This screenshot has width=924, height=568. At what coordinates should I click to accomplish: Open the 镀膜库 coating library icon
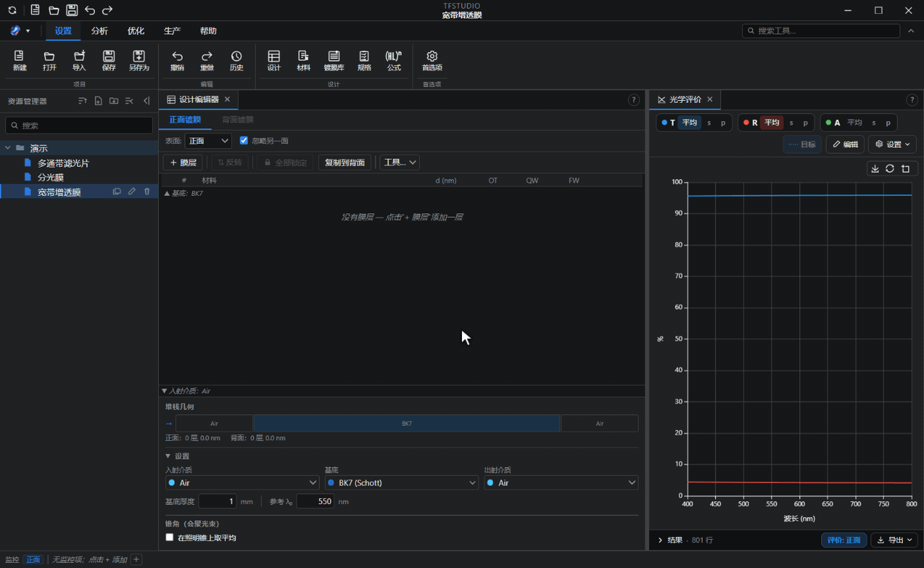coord(334,61)
